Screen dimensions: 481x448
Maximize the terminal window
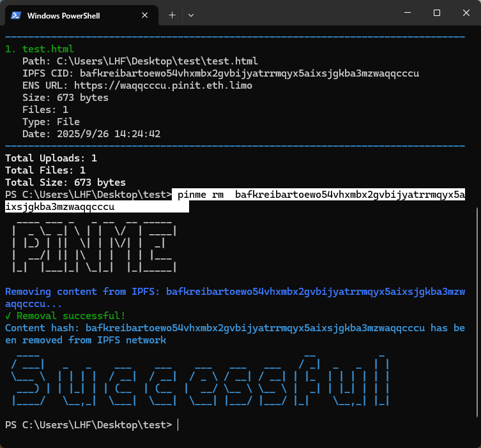point(437,13)
